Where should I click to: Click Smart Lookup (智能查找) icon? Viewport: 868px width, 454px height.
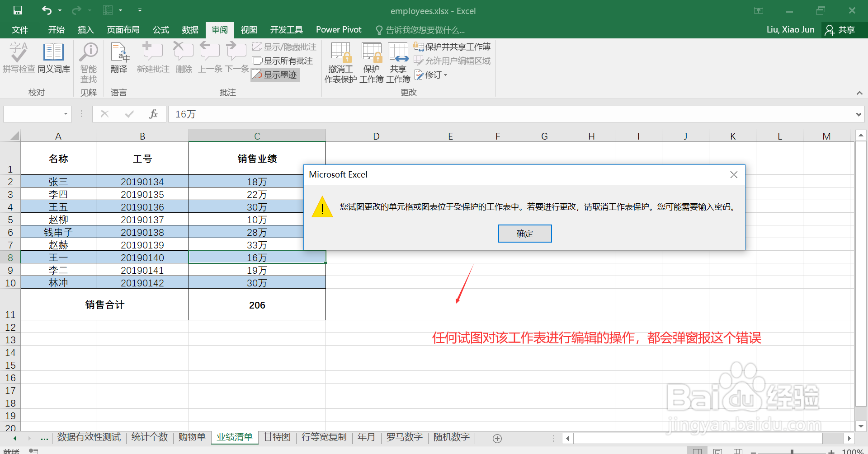[x=89, y=63]
